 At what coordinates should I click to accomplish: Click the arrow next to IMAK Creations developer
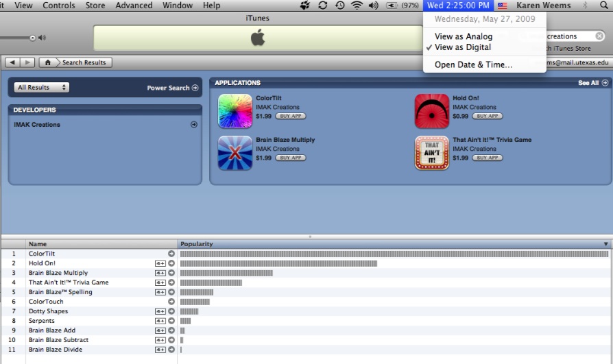(x=194, y=124)
